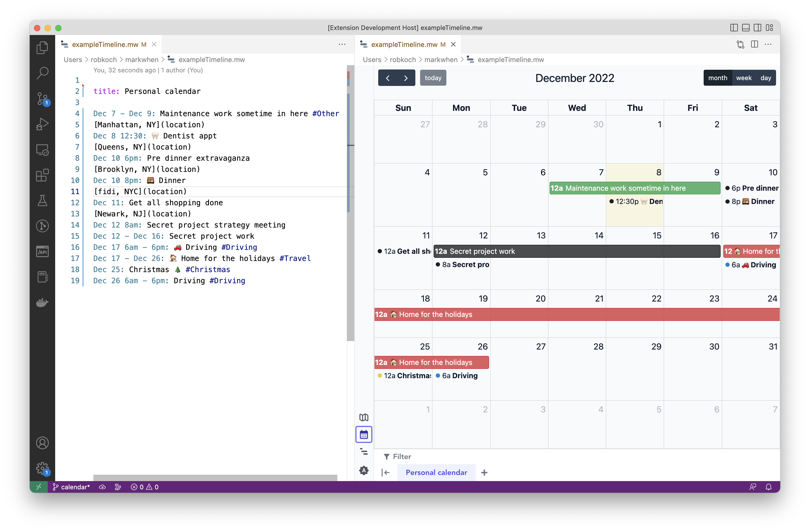
Task: Open the Search icon in activity bar
Action: [x=42, y=73]
